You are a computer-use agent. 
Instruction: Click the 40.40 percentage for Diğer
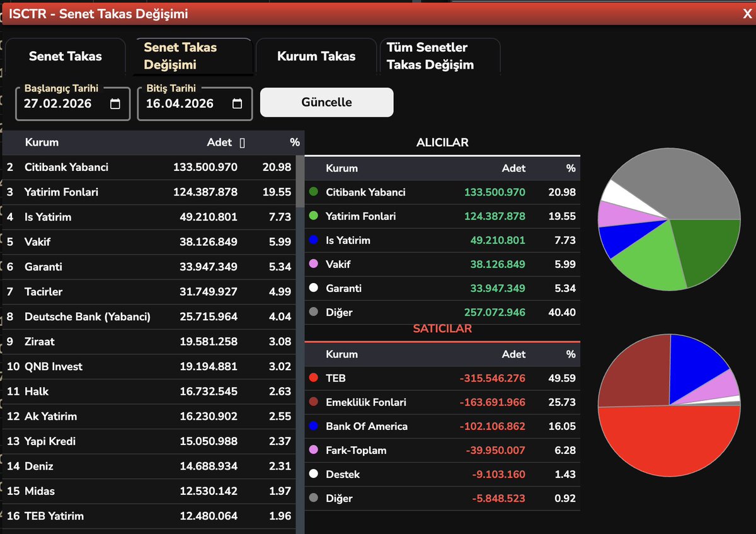562,312
